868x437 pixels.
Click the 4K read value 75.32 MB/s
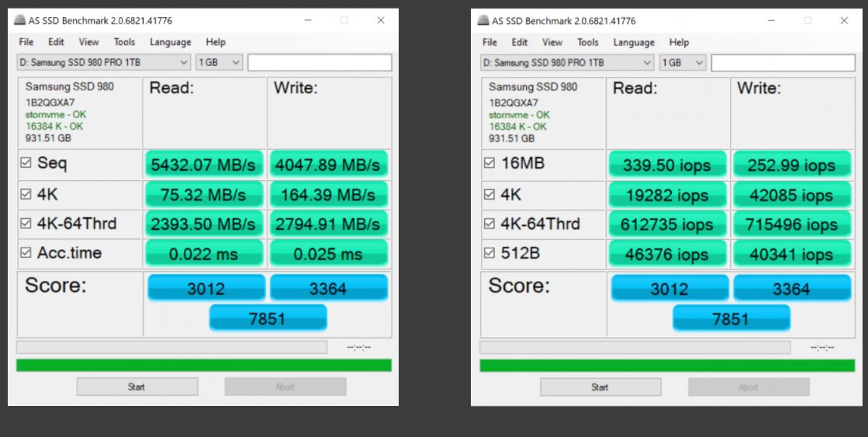pyautogui.click(x=204, y=195)
